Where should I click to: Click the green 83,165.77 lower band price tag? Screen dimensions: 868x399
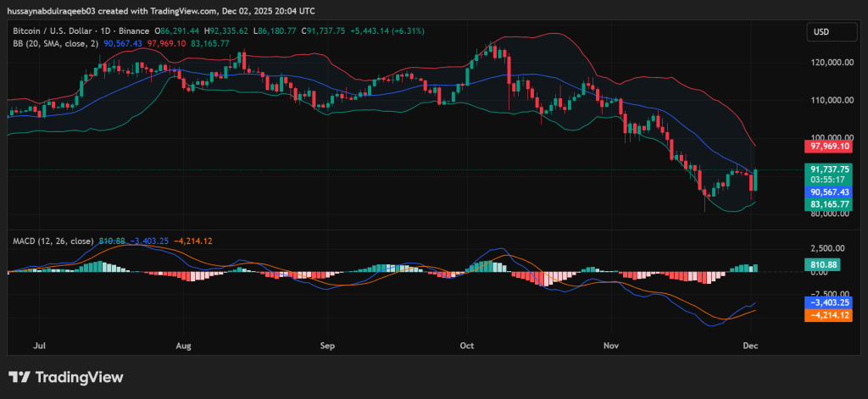tap(828, 204)
